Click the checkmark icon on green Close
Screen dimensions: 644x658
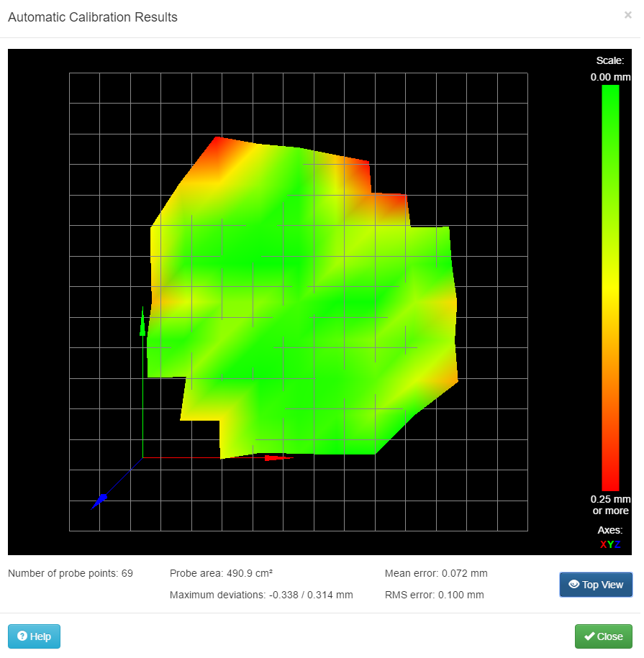pyautogui.click(x=589, y=636)
